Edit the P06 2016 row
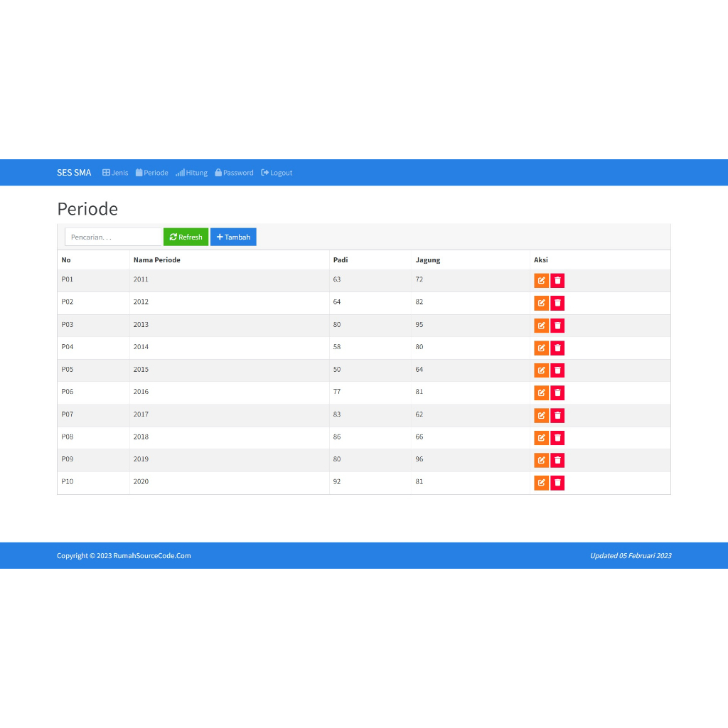Screen dimensions: 728x728 (541, 392)
